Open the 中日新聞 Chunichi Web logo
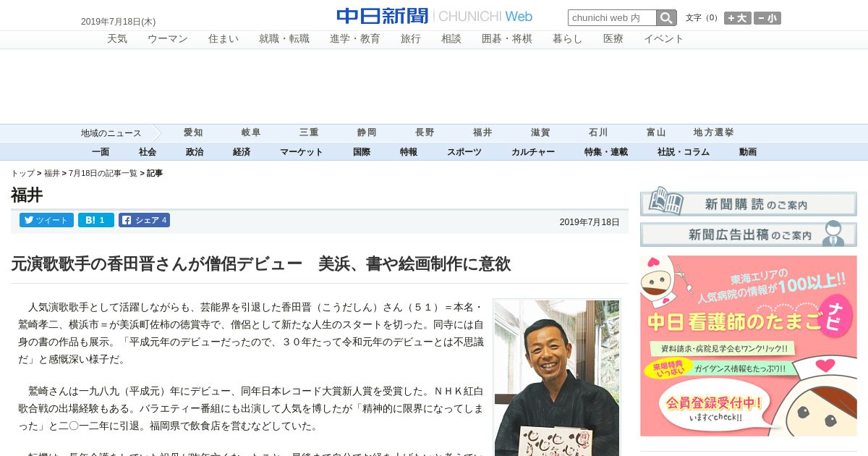 click(435, 16)
